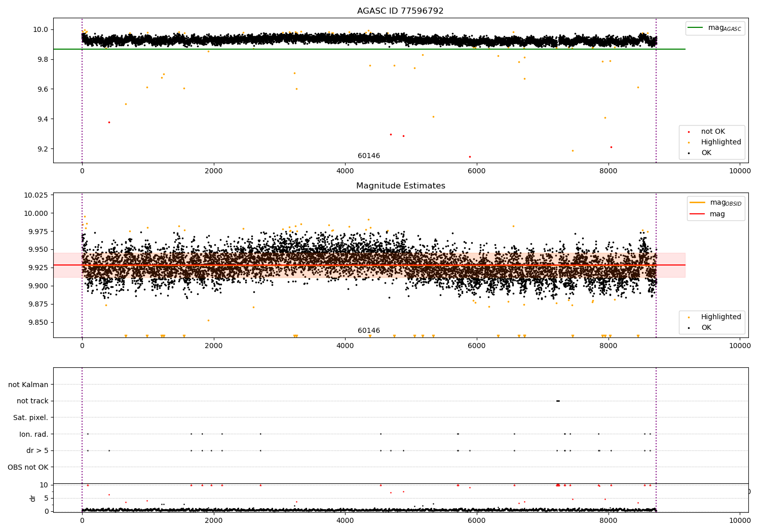Click the '6000' x-tick under the top plot

477,171
